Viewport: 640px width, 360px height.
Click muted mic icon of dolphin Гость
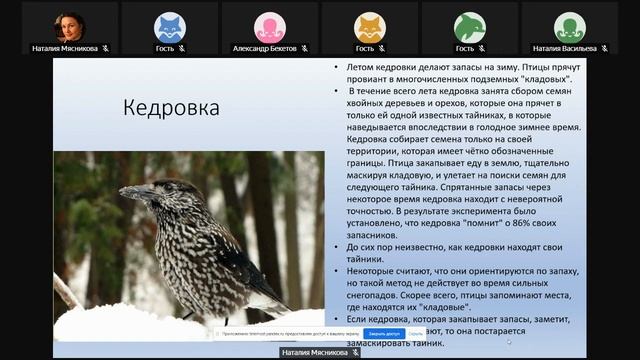coord(482,49)
